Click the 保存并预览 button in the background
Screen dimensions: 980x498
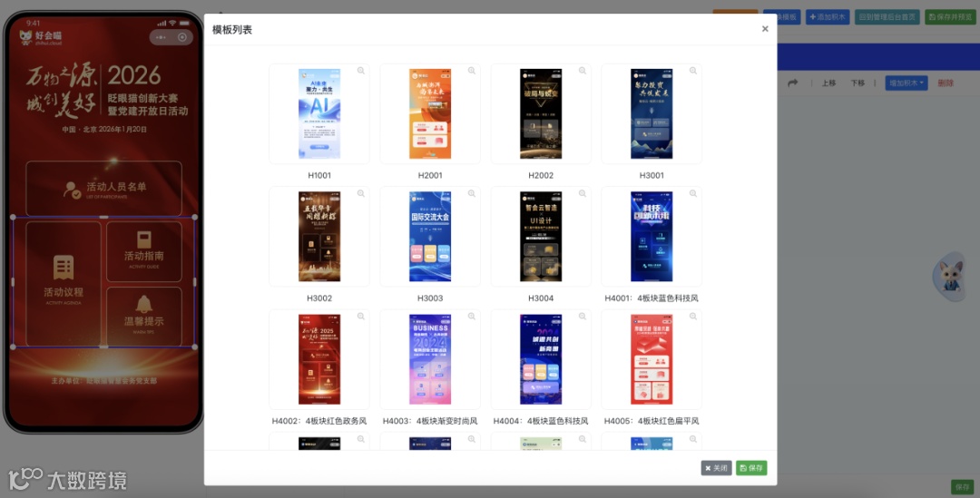[x=950, y=17]
